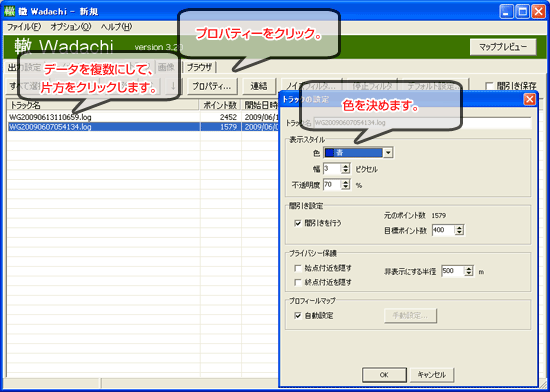Open the 色 color dropdown
The image size is (550, 392).
pyautogui.click(x=388, y=153)
